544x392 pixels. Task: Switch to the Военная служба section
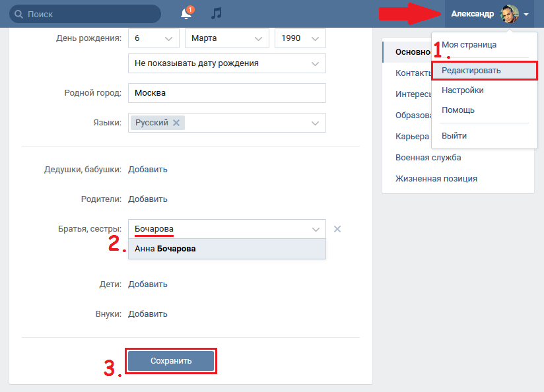(x=428, y=158)
